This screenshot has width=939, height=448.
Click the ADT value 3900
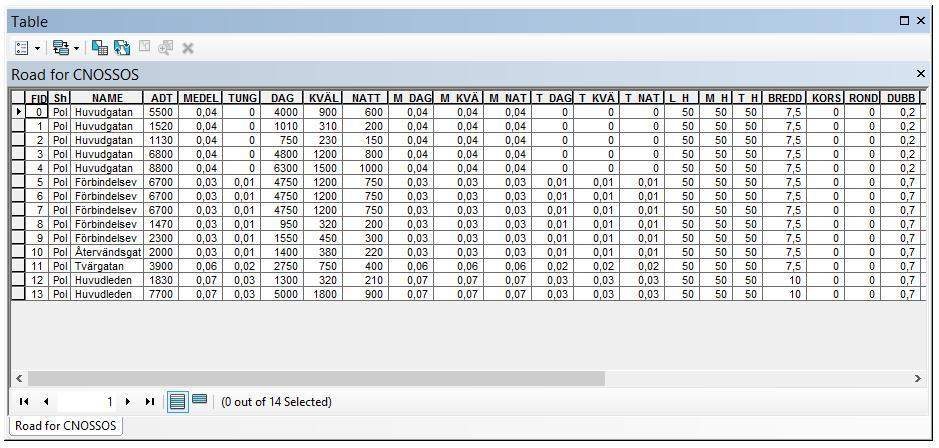[x=161, y=266]
